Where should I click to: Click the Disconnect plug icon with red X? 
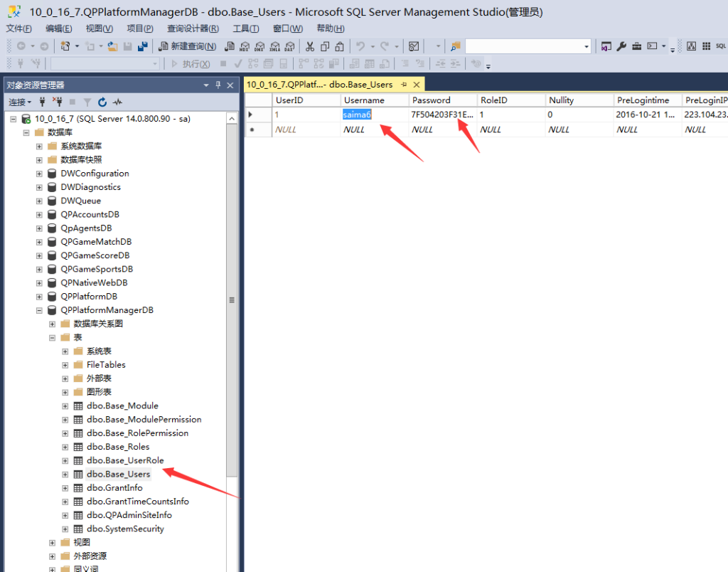58,102
